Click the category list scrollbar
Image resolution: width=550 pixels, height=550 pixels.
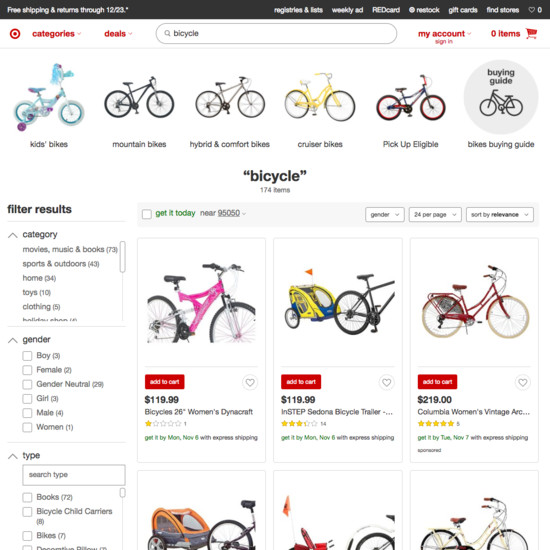coord(122,257)
